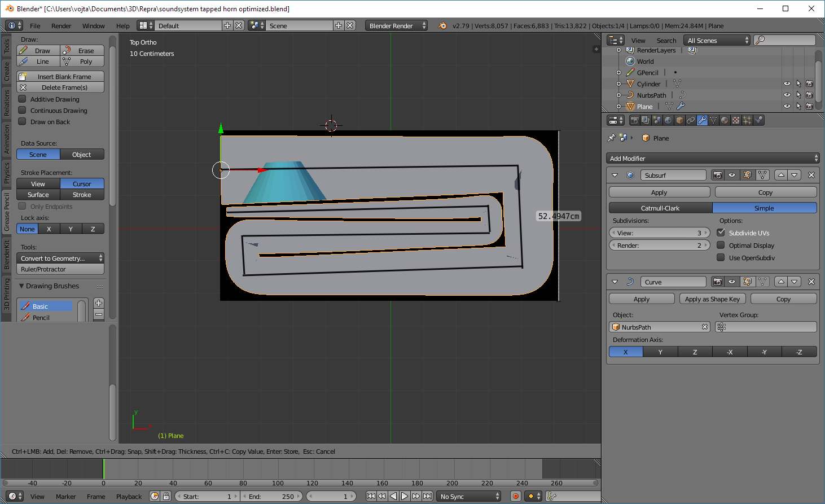The image size is (825, 504).
Task: Open the Blender Render engine dropdown
Action: pyautogui.click(x=397, y=25)
